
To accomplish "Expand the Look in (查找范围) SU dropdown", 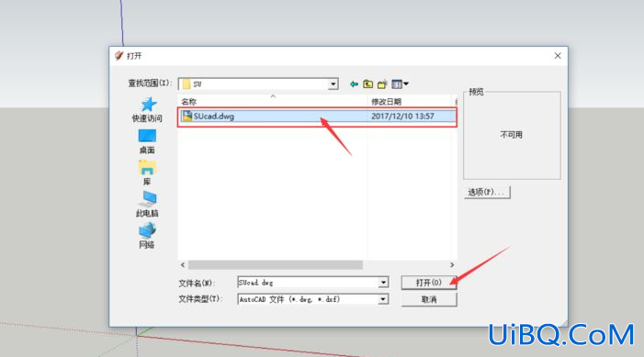I will (x=333, y=84).
